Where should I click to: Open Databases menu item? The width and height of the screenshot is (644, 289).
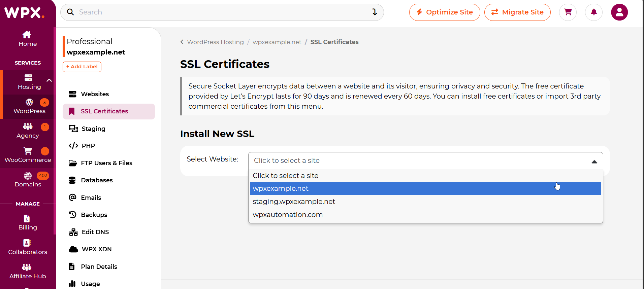109,180
